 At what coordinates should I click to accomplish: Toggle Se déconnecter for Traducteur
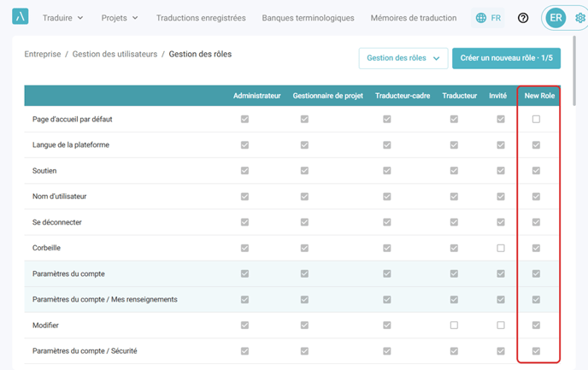pyautogui.click(x=454, y=222)
